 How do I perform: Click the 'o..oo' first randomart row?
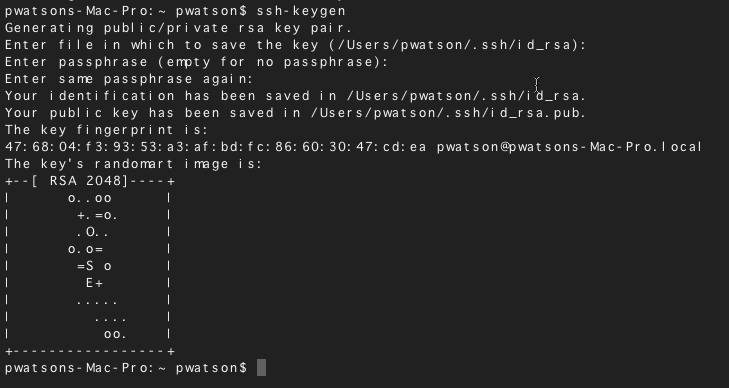click(89, 198)
